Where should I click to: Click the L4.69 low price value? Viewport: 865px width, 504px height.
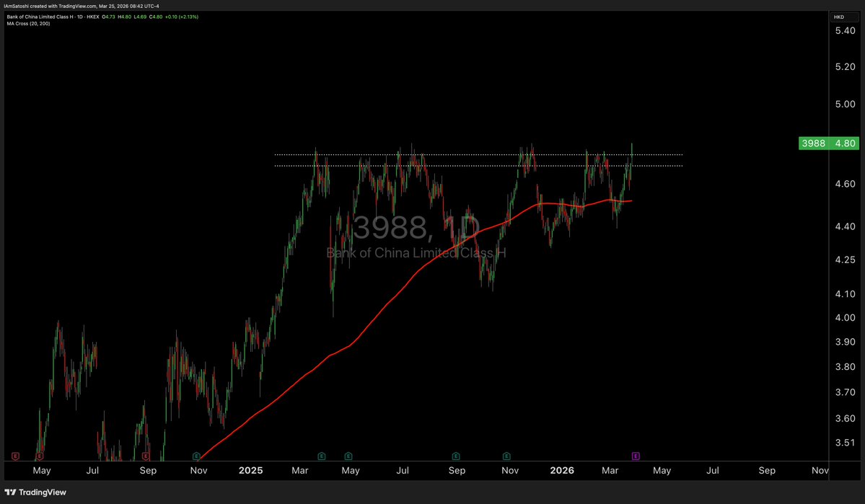140,17
